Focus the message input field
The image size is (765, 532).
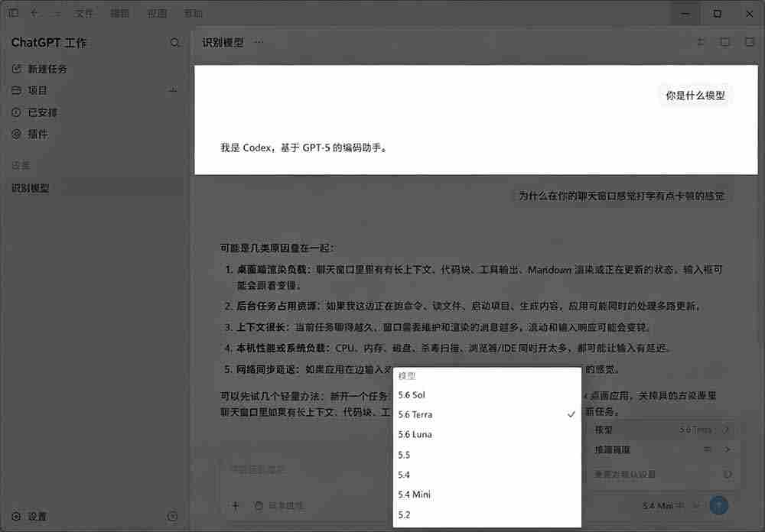[x=308, y=469]
